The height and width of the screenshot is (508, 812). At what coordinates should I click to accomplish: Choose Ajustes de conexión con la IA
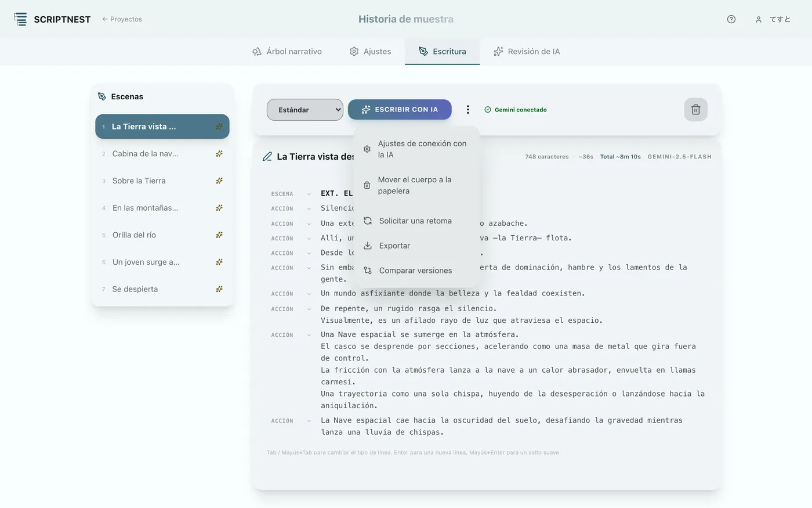click(x=416, y=149)
